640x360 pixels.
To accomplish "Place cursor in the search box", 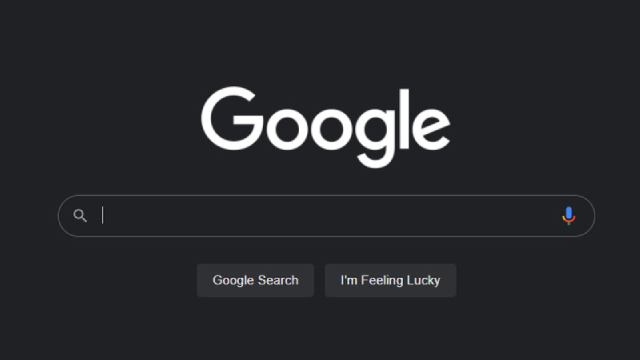I will click(327, 216).
